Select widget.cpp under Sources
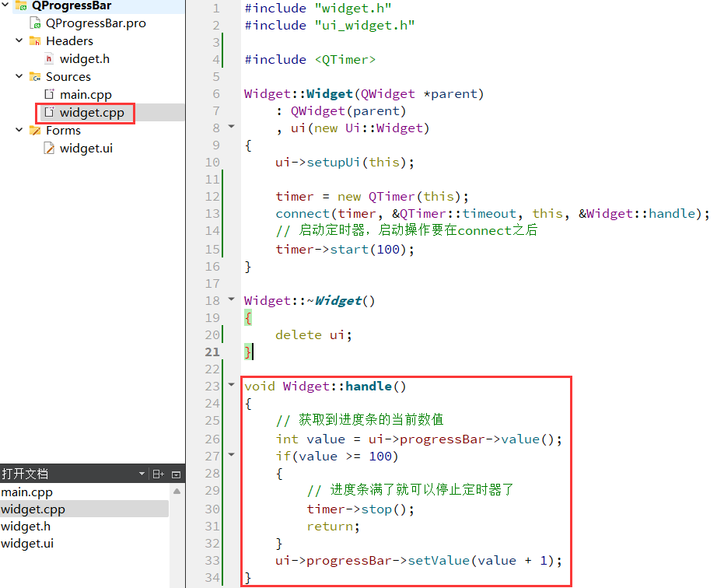The height and width of the screenshot is (588, 717). 92,113
